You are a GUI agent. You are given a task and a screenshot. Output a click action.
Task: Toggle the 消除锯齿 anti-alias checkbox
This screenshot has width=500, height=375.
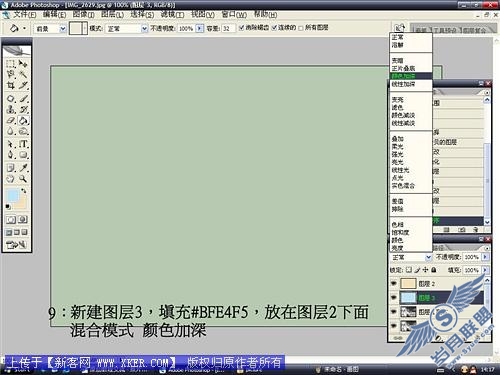(x=242, y=28)
